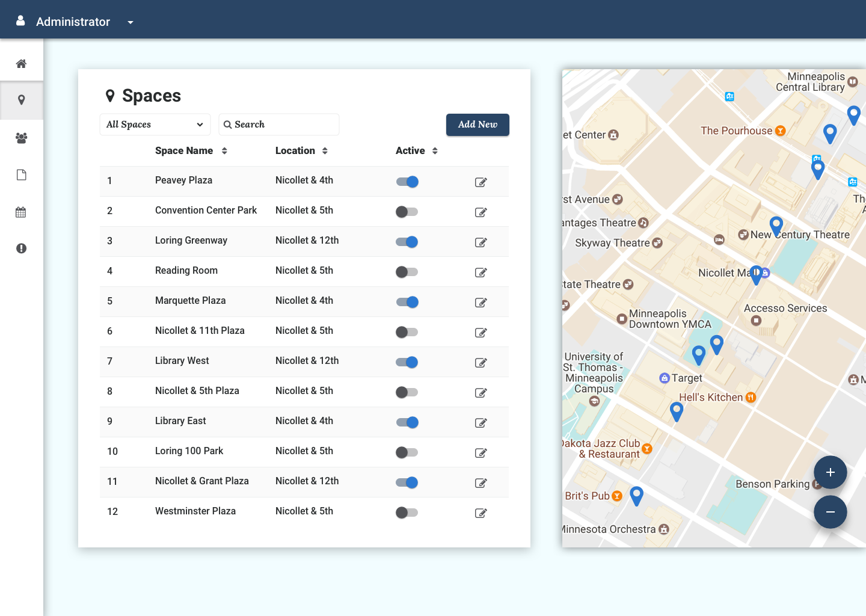Edit the Nicollet & 5th Plaza row
This screenshot has height=616, width=866.
(x=481, y=393)
